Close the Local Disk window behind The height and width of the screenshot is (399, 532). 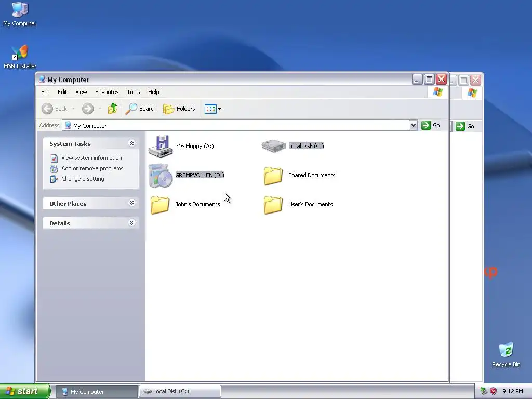(476, 80)
